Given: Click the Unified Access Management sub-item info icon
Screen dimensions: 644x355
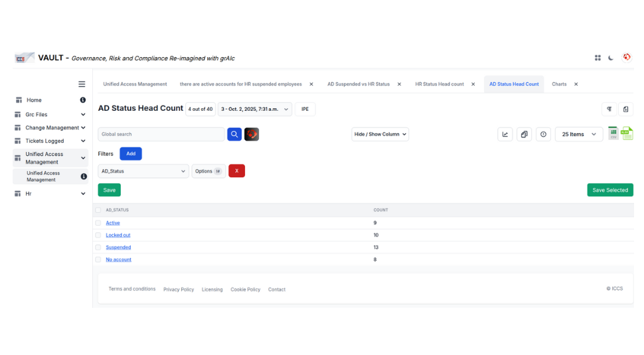Looking at the screenshot, I should [x=84, y=177].
